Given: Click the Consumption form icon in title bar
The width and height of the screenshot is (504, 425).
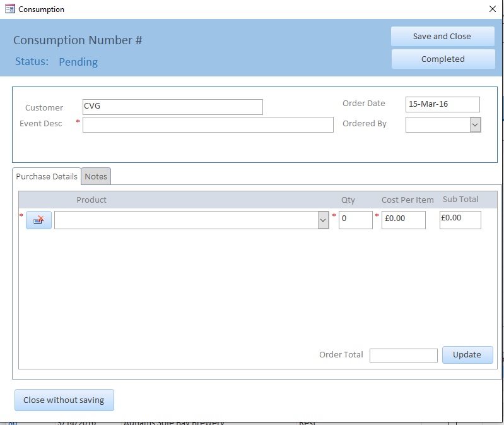Looking at the screenshot, I should [x=9, y=9].
